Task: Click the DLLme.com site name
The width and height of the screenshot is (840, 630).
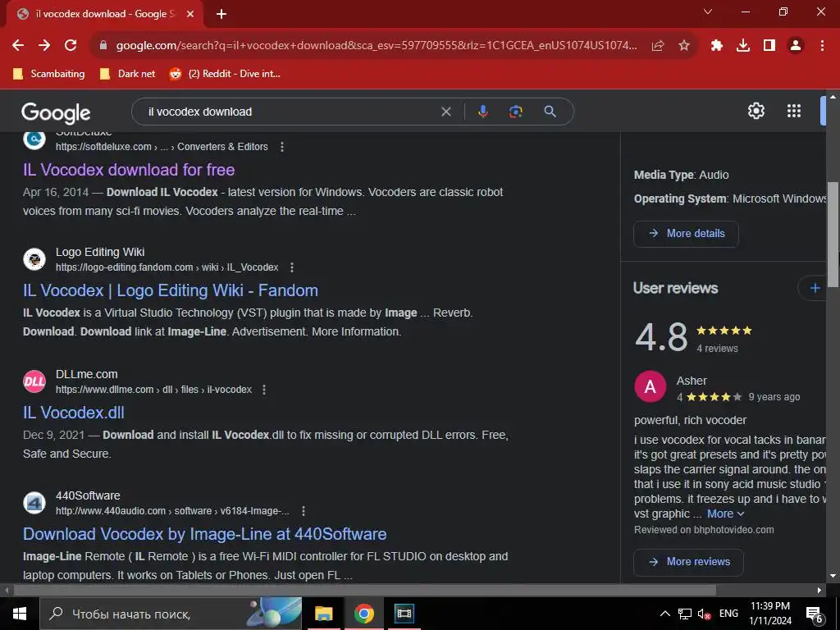Action: (86, 374)
